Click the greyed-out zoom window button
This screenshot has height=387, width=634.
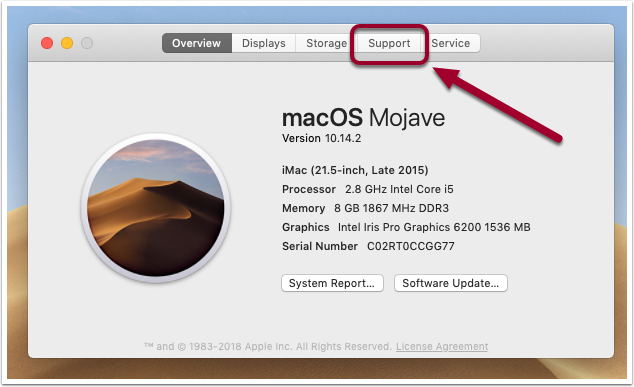[87, 43]
